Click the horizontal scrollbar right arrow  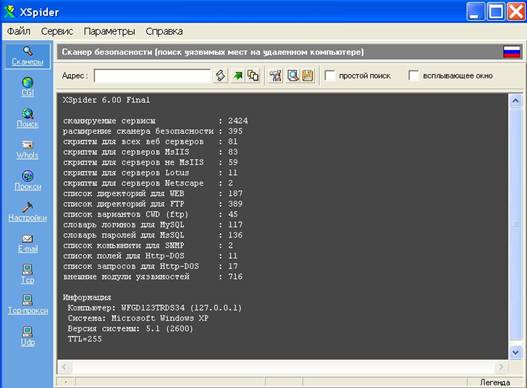(501, 366)
